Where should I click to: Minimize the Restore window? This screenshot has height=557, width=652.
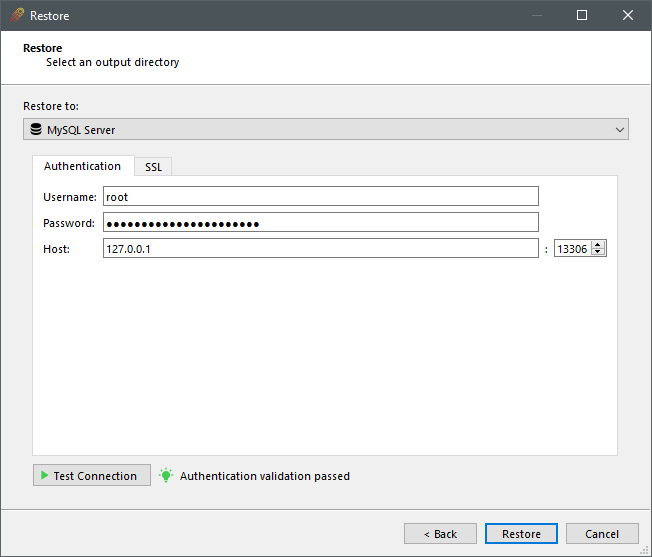pos(536,16)
